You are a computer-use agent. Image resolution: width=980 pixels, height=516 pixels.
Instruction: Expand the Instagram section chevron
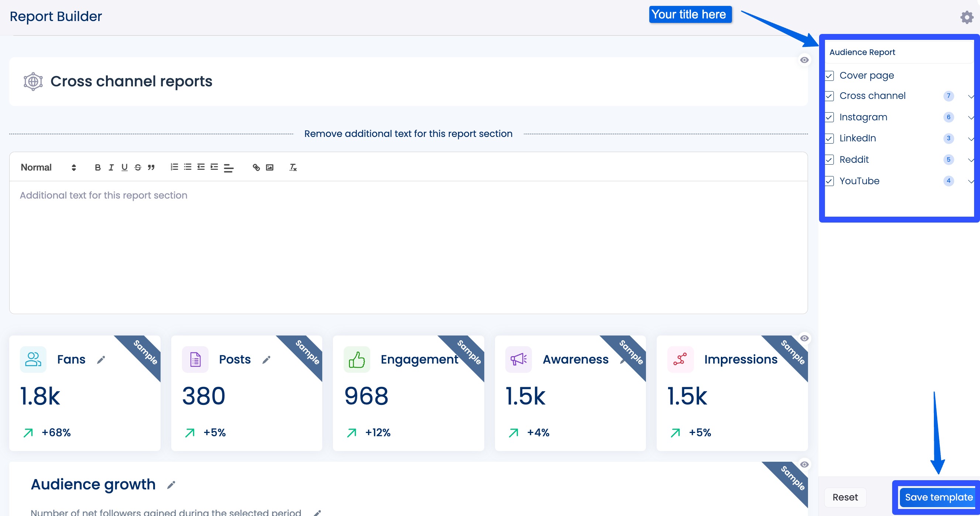[971, 118]
